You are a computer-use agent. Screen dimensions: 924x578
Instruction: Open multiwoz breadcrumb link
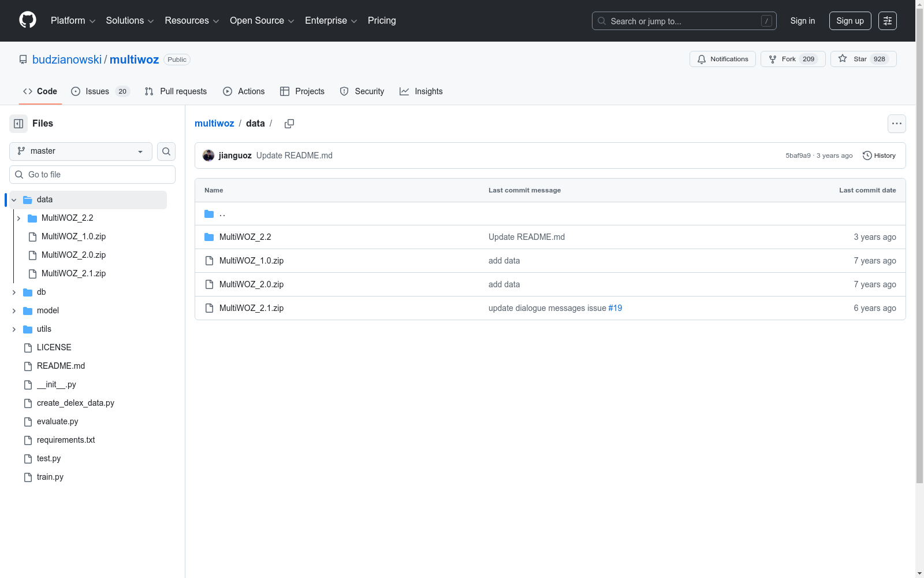[214, 124]
